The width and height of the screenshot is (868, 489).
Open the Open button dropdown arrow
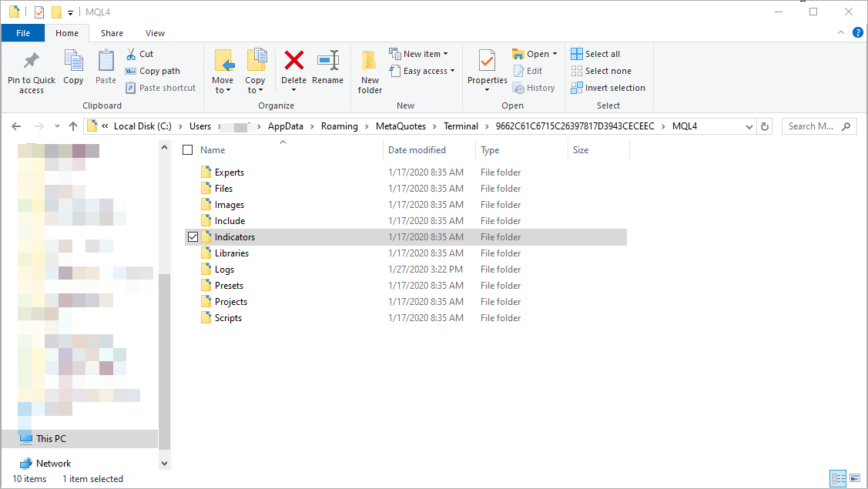click(x=555, y=54)
